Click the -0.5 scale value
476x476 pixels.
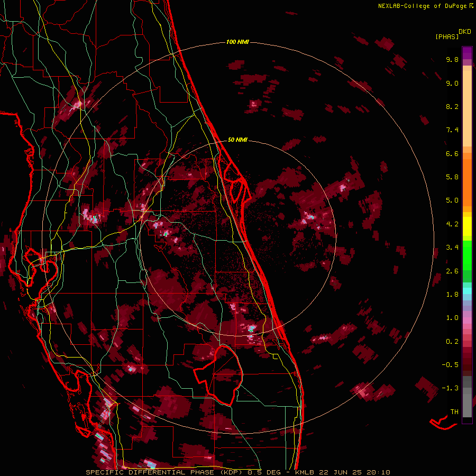(450, 365)
